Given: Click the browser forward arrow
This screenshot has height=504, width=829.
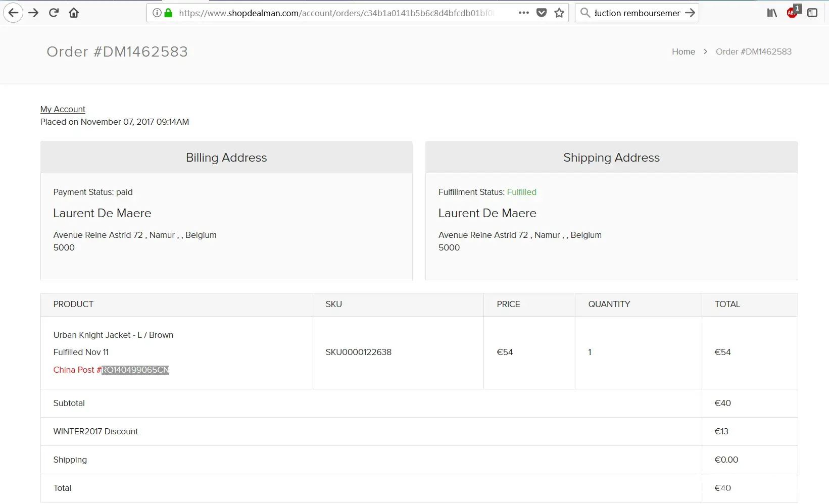Looking at the screenshot, I should (34, 13).
